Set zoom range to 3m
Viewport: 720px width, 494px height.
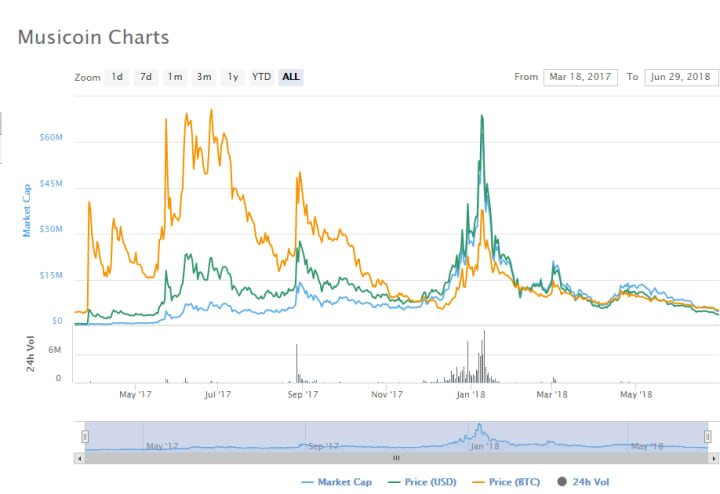(204, 77)
